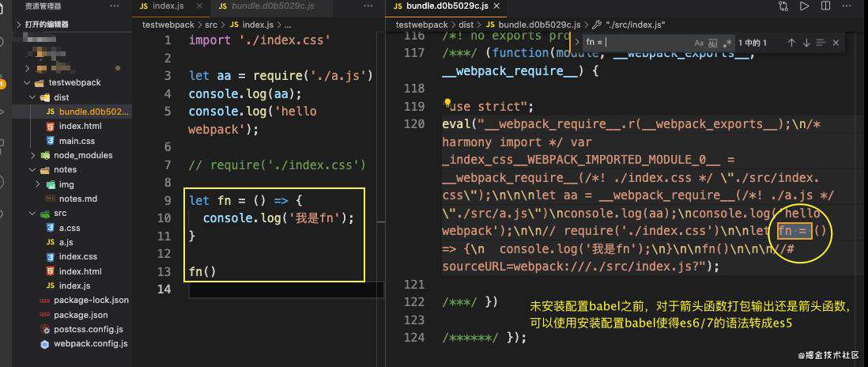Open the editor's more actions ellipsis menu
This screenshot has width=868, height=367.
coord(847,6)
